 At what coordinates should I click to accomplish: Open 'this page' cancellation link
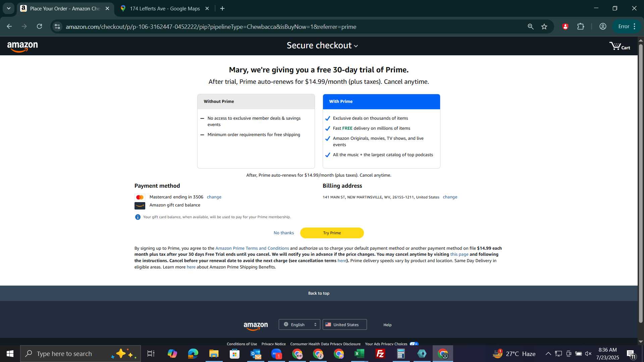(x=459, y=254)
